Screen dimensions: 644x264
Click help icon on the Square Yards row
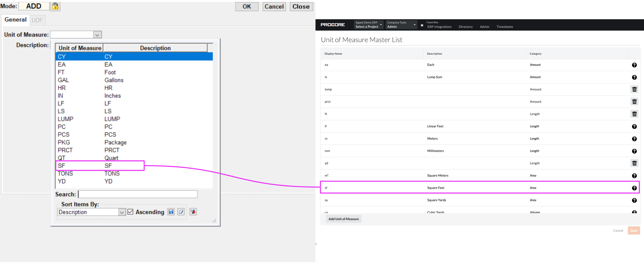click(634, 200)
